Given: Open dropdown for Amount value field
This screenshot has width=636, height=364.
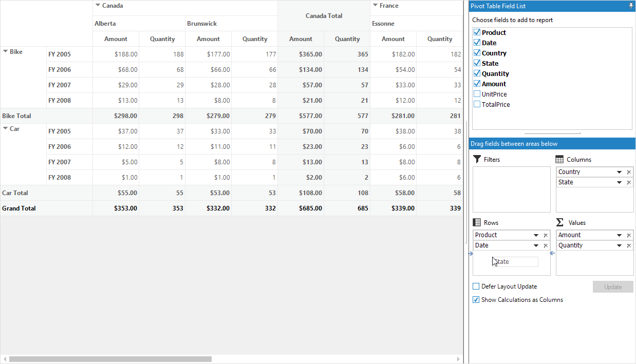Looking at the screenshot, I should 619,235.
